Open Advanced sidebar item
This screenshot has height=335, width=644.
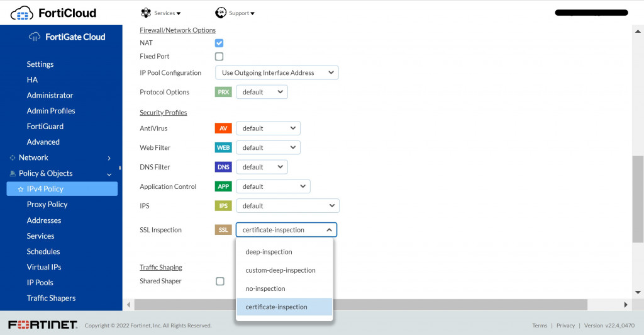(x=43, y=142)
